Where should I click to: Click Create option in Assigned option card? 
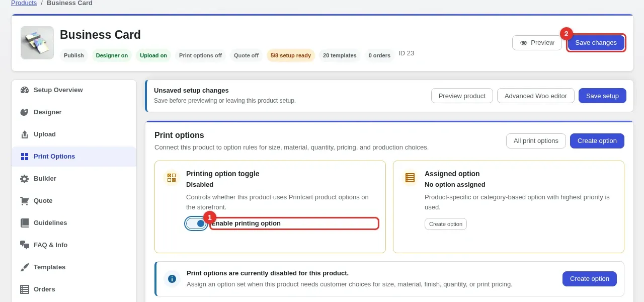click(x=446, y=224)
